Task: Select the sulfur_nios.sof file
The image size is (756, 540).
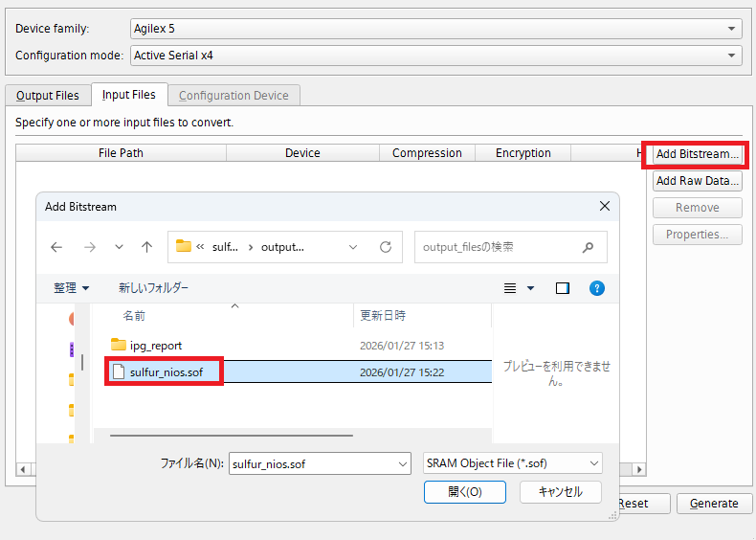Action: [166, 371]
